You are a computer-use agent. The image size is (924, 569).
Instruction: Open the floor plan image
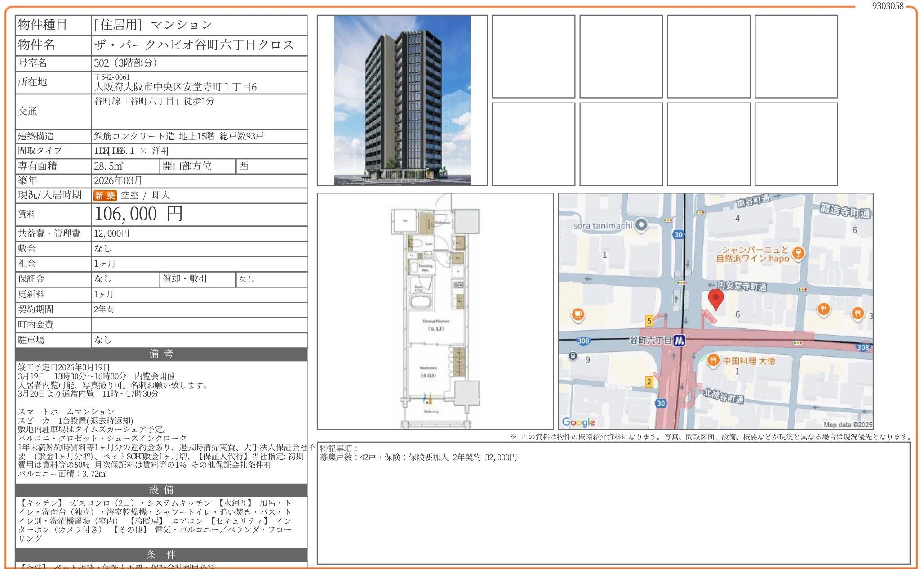coord(435,311)
